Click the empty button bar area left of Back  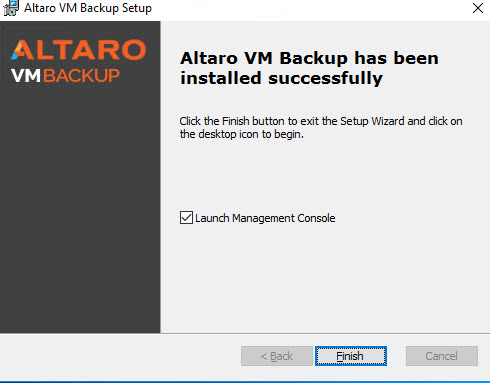120,356
